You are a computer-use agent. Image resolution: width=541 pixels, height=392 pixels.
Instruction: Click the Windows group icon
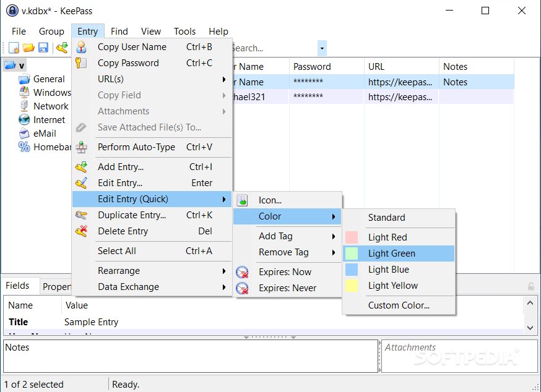(x=24, y=92)
